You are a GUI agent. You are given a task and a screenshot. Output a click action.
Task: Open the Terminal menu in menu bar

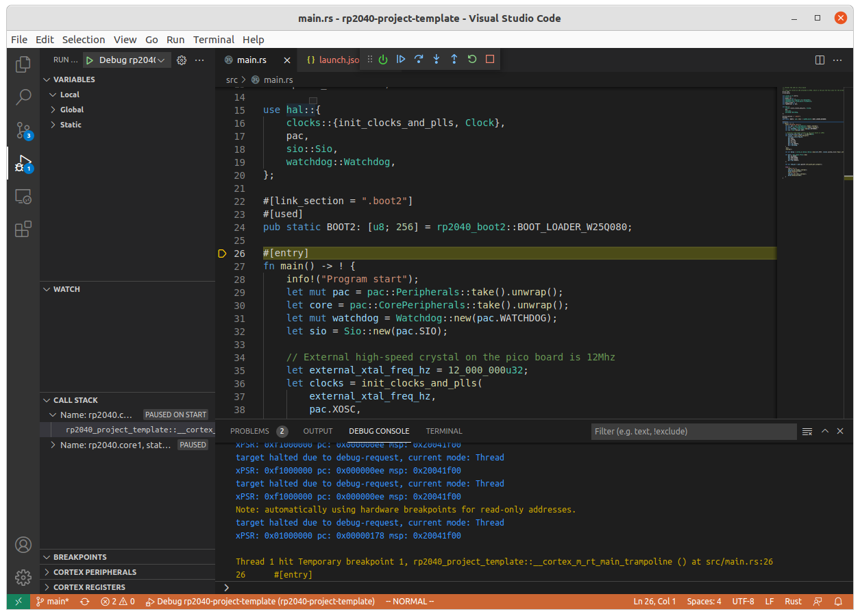pos(213,40)
